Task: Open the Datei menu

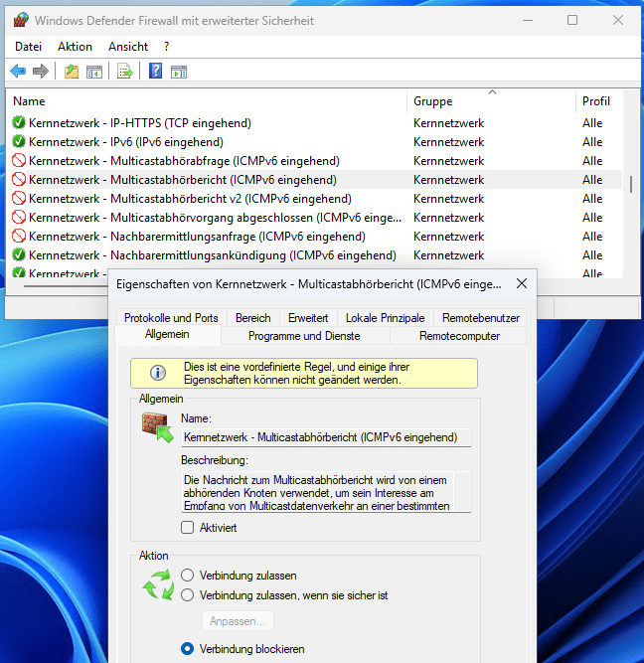Action: tap(29, 46)
